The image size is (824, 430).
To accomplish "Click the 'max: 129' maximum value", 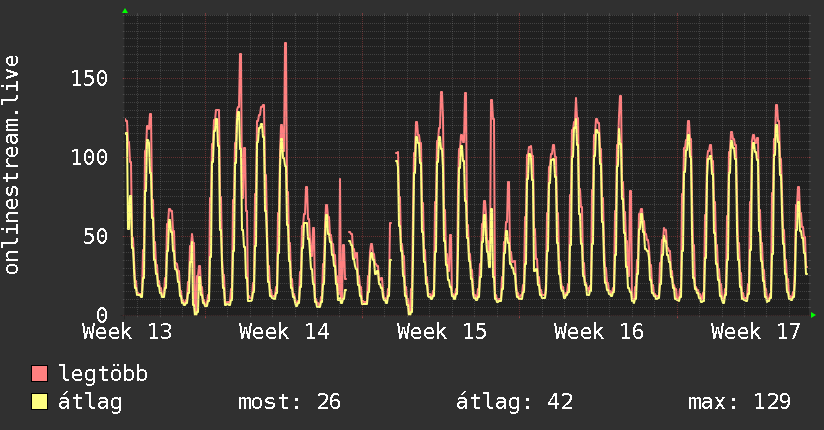I will [x=739, y=402].
